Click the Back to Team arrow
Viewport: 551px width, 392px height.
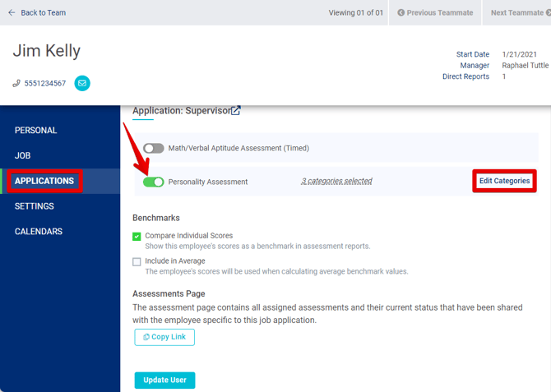(x=12, y=13)
